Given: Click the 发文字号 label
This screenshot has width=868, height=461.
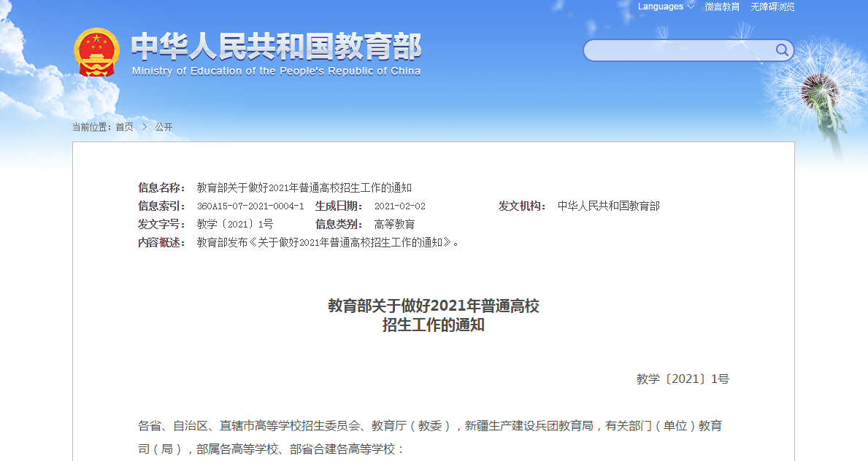Looking at the screenshot, I should click(x=161, y=224).
